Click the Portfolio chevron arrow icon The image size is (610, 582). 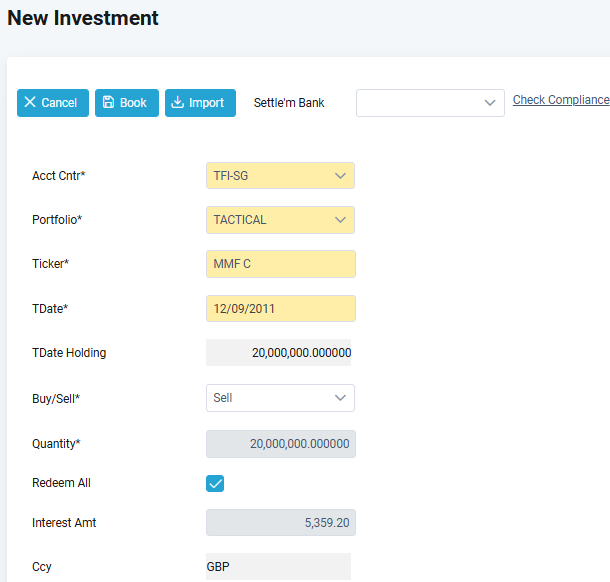pyautogui.click(x=340, y=220)
